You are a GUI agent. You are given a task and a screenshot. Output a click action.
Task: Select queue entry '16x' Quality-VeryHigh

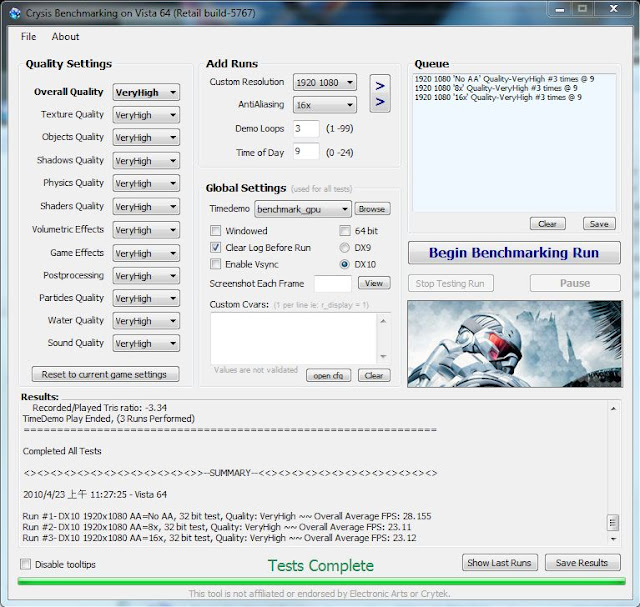pos(498,97)
